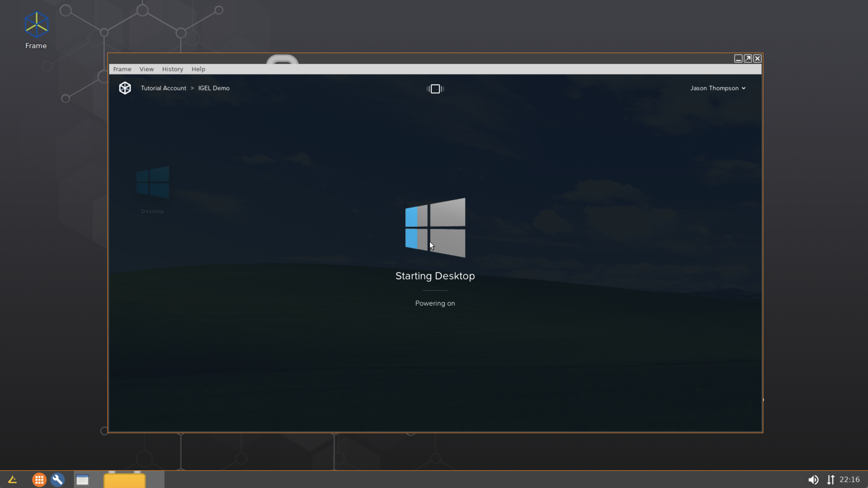Click the IGEL Demo breadcrumb label
This screenshot has height=488, width=868.
click(214, 88)
